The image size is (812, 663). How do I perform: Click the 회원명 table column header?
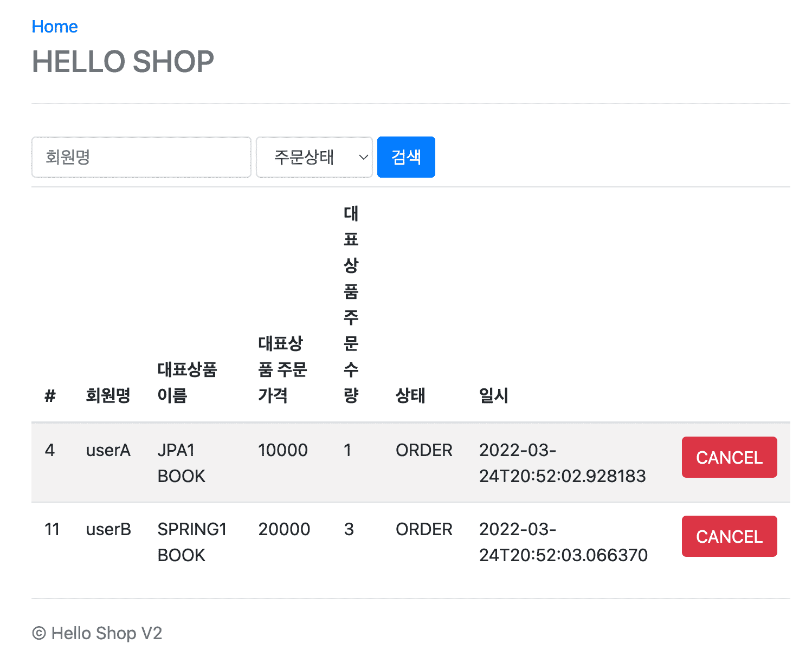point(108,395)
